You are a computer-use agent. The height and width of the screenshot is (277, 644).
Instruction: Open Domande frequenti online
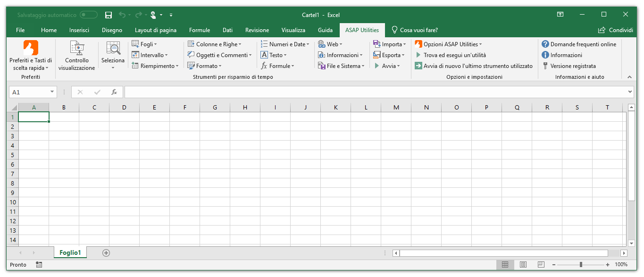[x=579, y=44]
